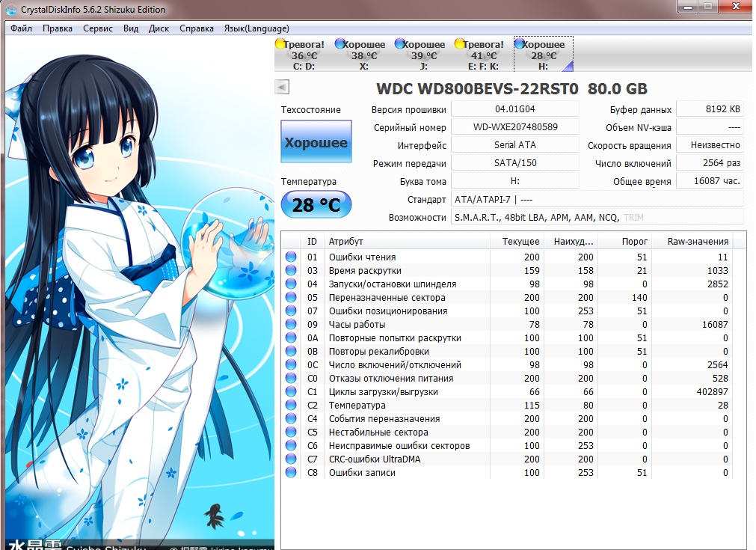Click the Raw-значения column header
756x550 pixels.
pyautogui.click(x=692, y=241)
